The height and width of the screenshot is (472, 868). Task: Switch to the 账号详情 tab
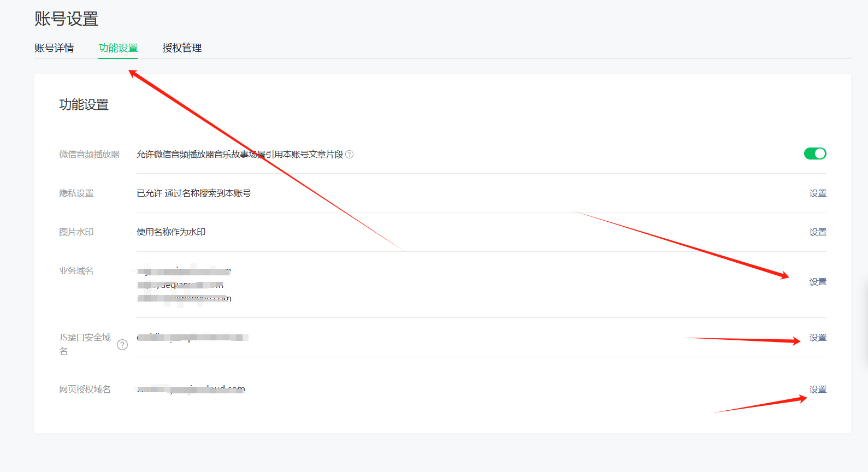point(54,48)
